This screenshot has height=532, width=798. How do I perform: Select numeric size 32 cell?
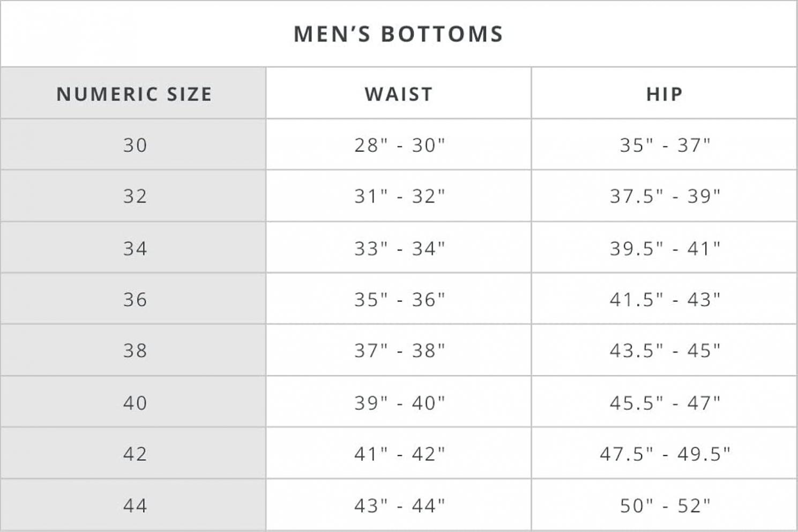tap(135, 196)
